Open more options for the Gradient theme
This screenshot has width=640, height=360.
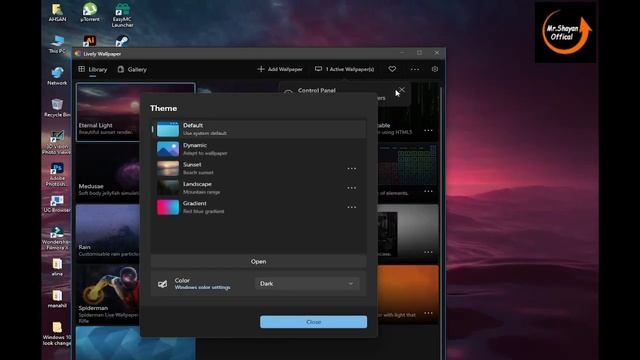(x=351, y=207)
